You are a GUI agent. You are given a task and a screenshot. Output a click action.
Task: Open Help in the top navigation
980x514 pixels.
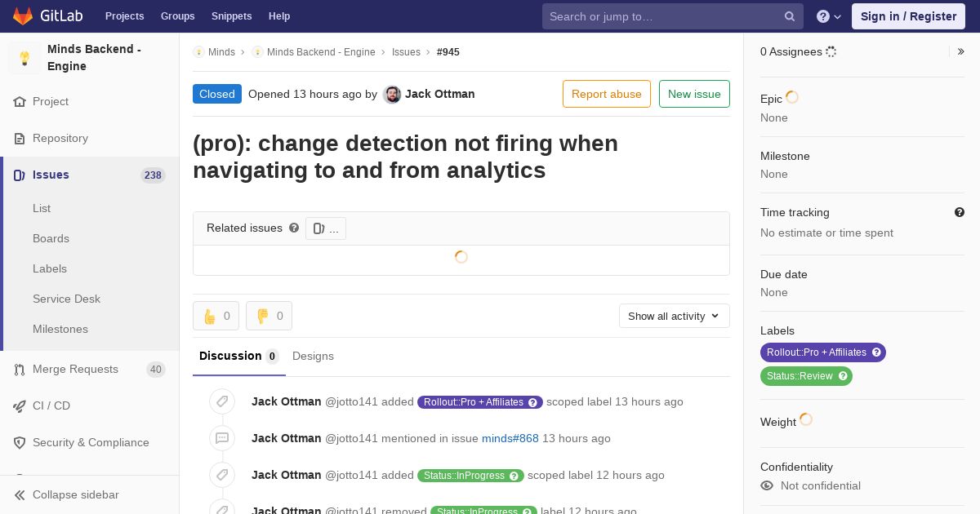click(279, 16)
